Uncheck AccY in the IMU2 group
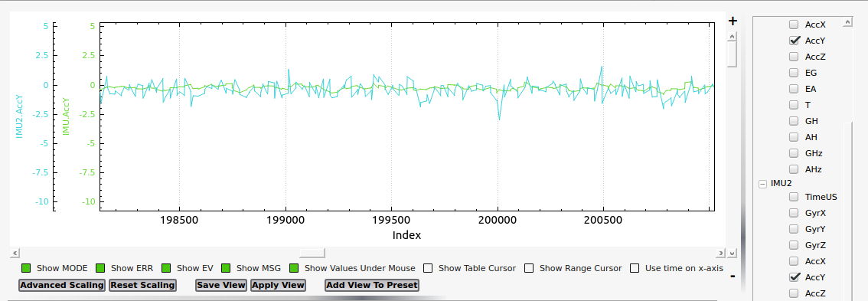The width and height of the screenshot is (868, 301). (x=795, y=277)
